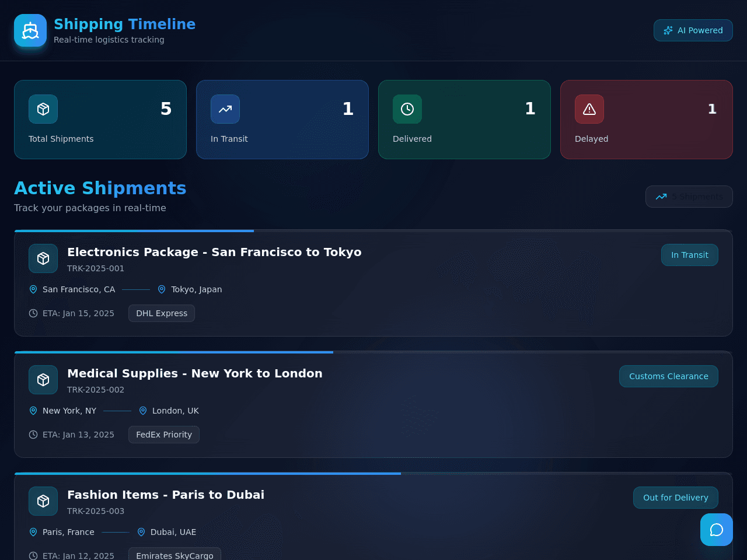Click the Medical Supplies box icon

point(43,380)
